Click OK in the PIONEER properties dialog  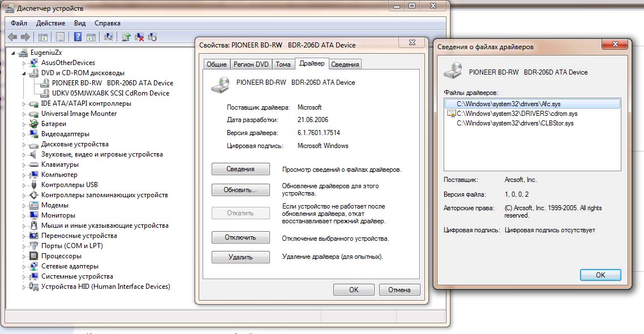(354, 290)
